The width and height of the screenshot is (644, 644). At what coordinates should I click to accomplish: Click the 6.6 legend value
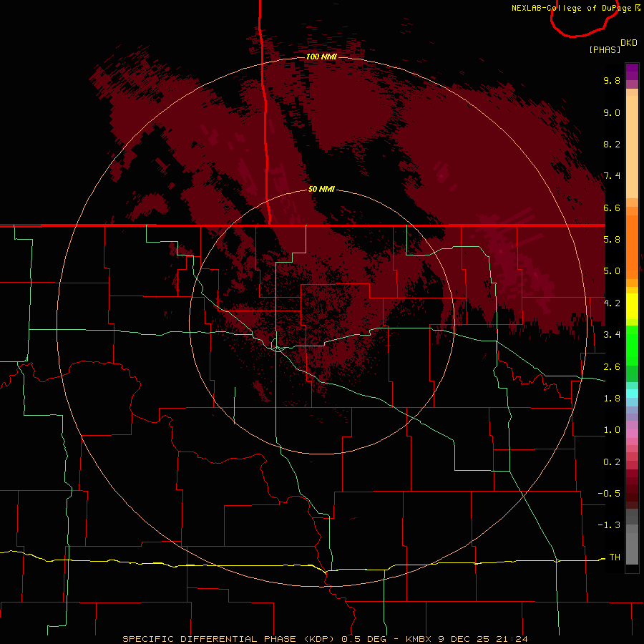(612, 208)
